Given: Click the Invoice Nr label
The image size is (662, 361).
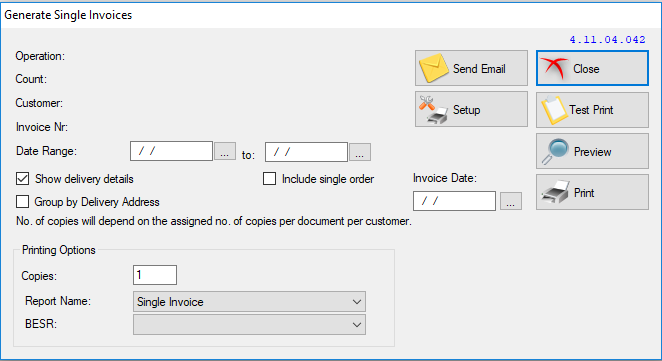Looking at the screenshot, I should point(42,127).
